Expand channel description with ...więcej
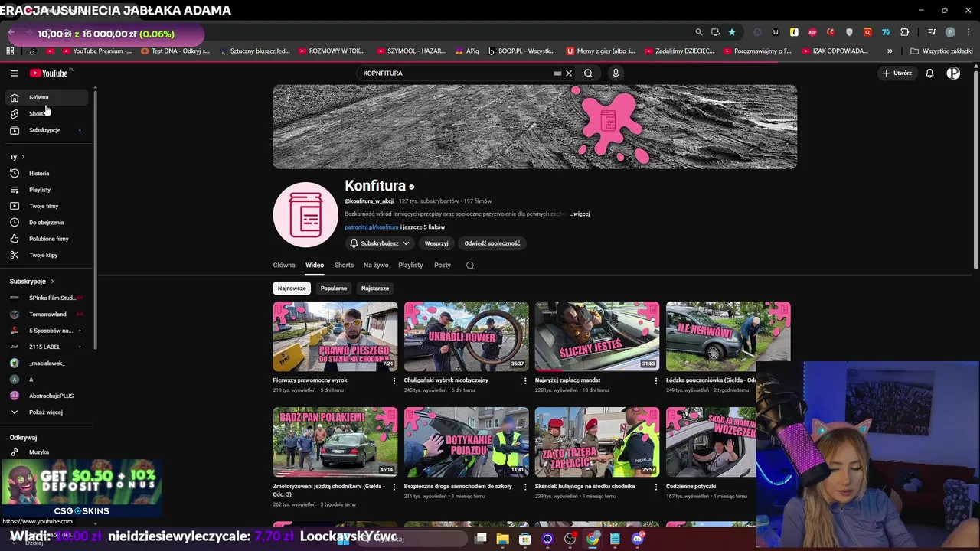 580,214
